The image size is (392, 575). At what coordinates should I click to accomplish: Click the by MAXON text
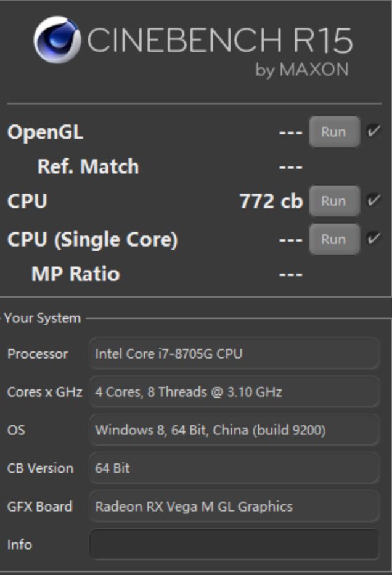coord(302,70)
